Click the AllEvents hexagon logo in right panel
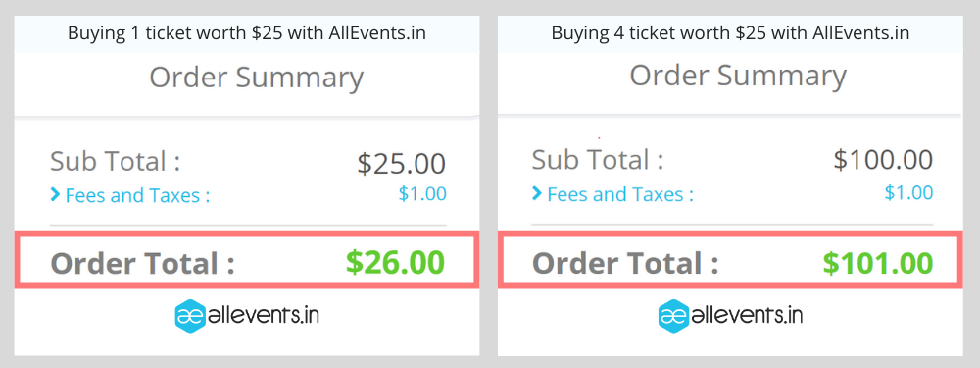The width and height of the screenshot is (980, 368). click(674, 316)
